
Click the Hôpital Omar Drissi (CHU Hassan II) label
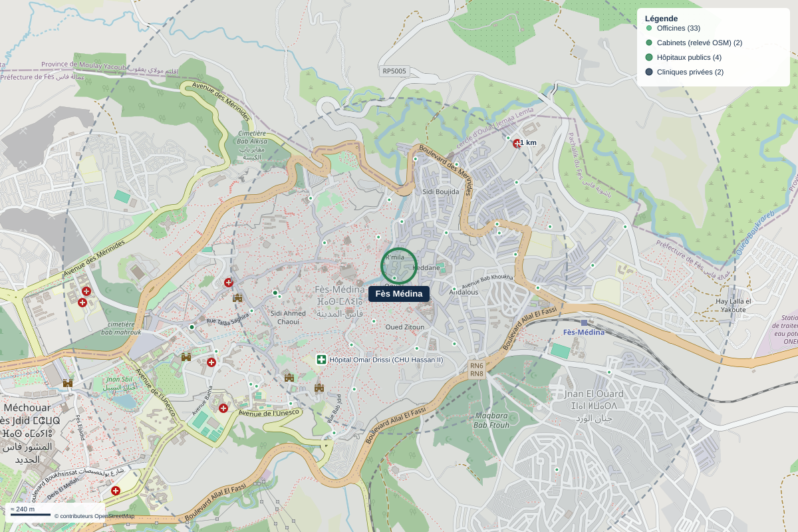[x=386, y=360]
